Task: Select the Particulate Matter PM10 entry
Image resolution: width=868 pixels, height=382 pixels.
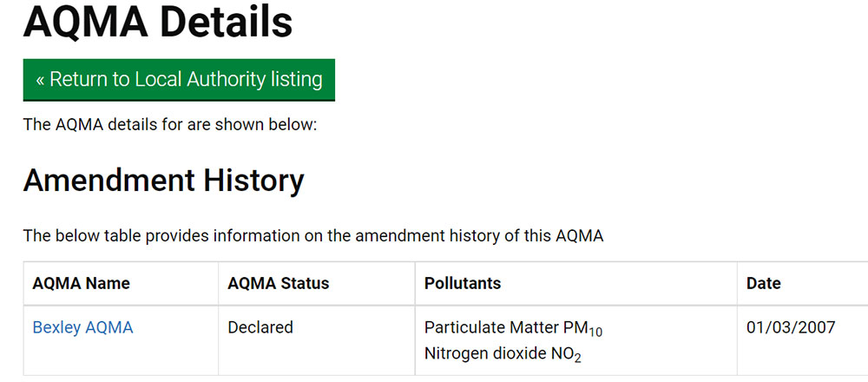Action: [513, 329]
